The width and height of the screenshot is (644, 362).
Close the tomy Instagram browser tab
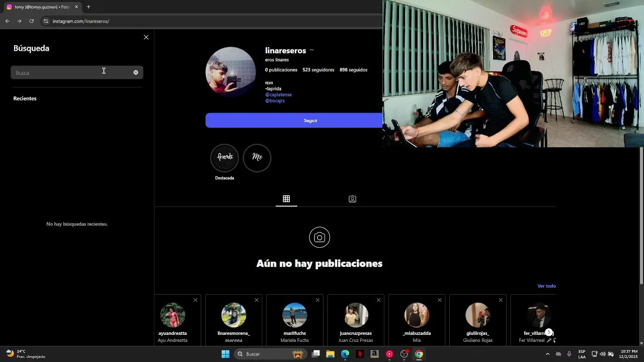pyautogui.click(x=76, y=7)
